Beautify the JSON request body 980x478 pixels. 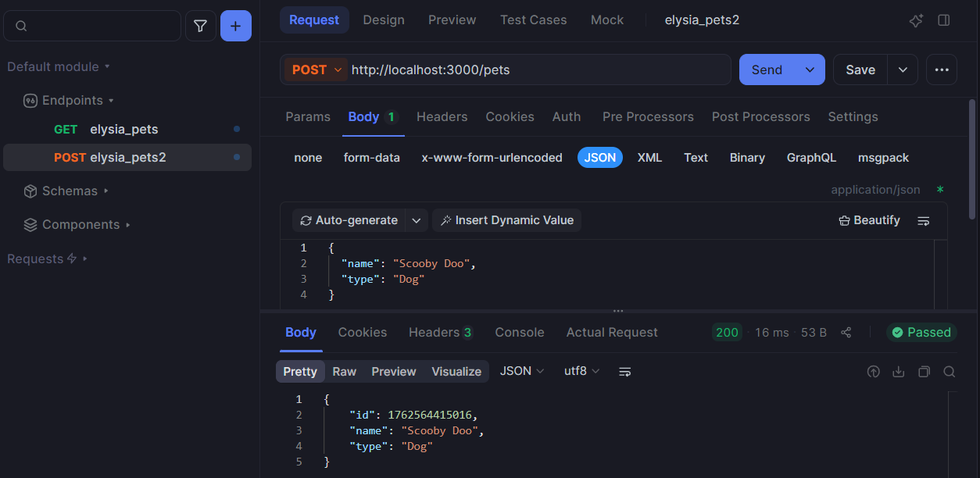[x=869, y=219]
